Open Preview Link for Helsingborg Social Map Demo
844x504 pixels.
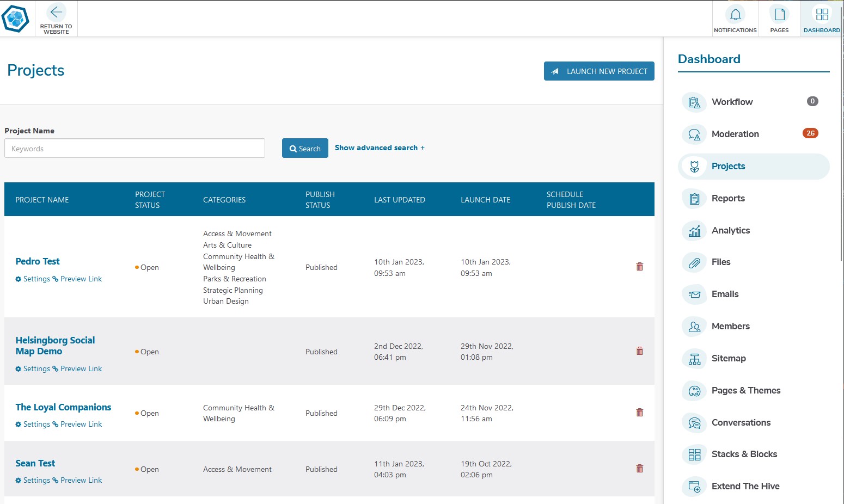click(x=77, y=368)
